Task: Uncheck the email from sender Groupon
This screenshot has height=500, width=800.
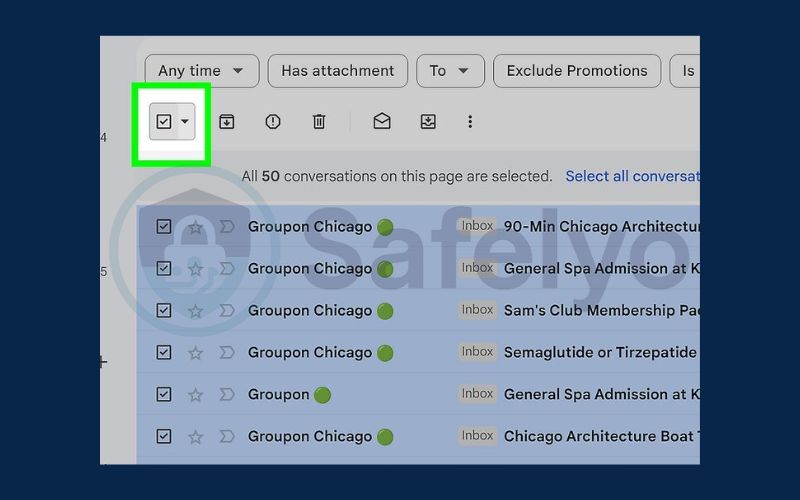Action: pyautogui.click(x=164, y=394)
